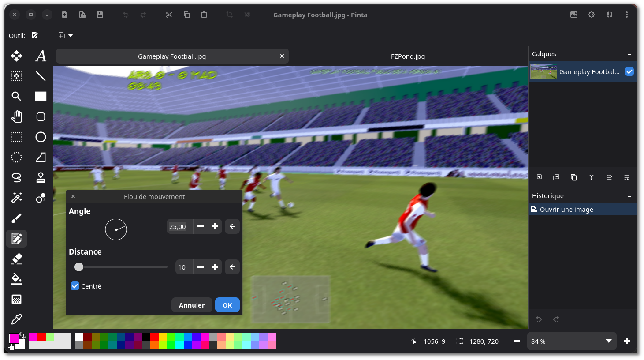644x360 pixels.
Task: Switch to the FZPong.jpg tab
Action: coord(408,56)
